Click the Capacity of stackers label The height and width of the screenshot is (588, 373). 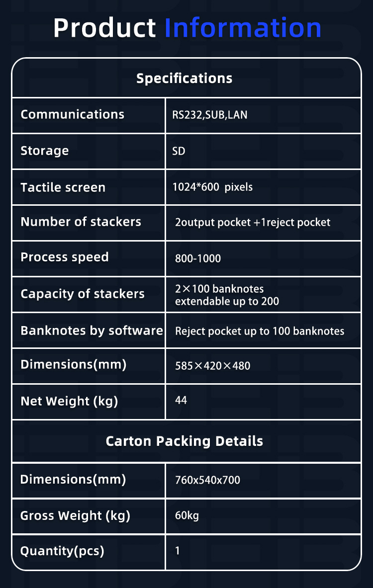83,294
